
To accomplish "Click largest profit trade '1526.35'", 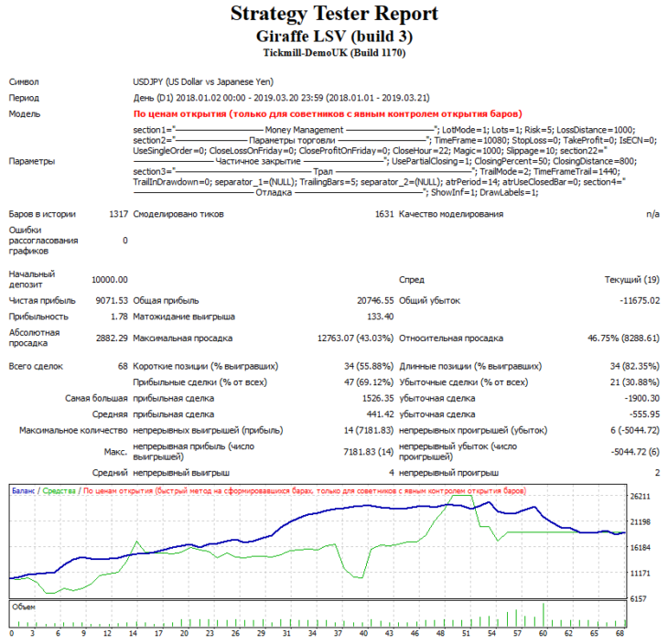I will (378, 398).
